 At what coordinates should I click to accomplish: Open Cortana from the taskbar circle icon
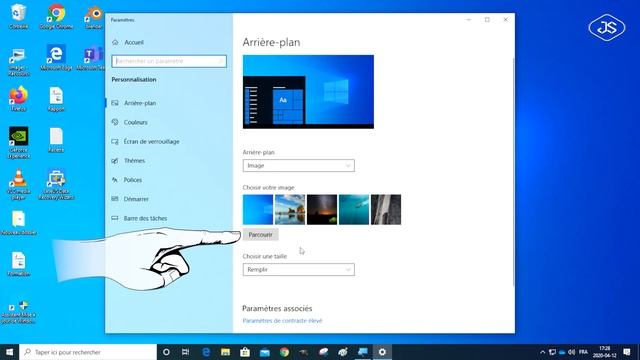[166, 352]
